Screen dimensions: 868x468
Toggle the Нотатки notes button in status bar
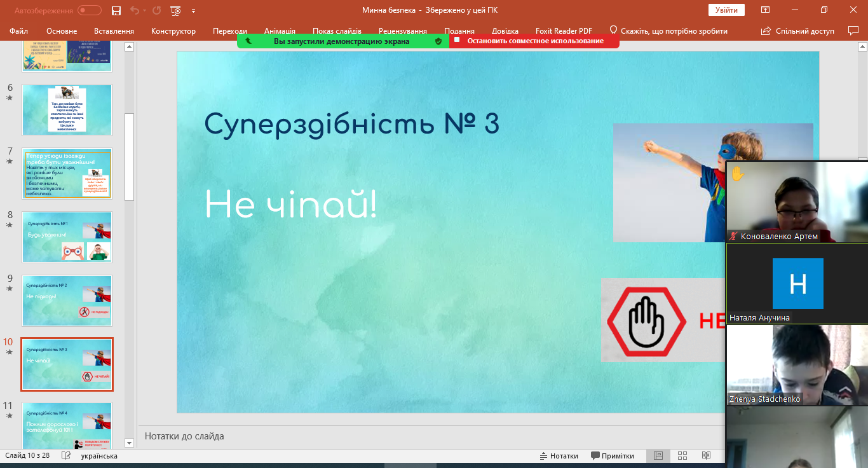click(559, 456)
